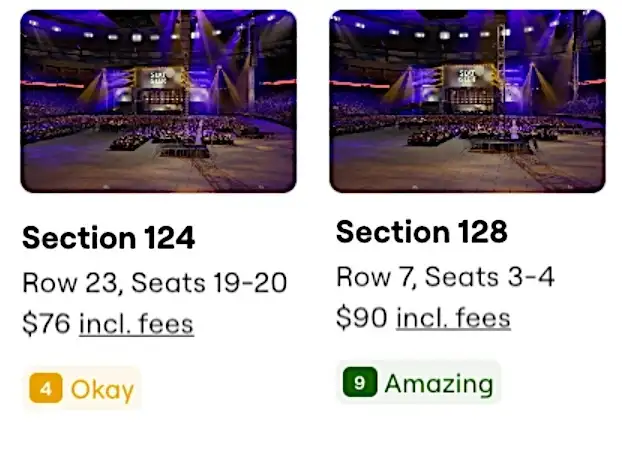Screen dimensions: 622x458
Task: Click stage video screen in Section 128 photo
Action: click(469, 76)
